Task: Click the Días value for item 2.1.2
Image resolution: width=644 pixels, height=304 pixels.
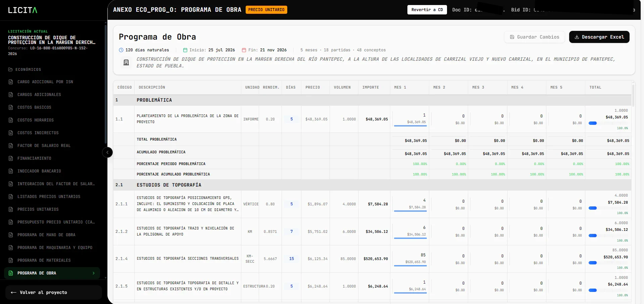Action: [x=292, y=232]
